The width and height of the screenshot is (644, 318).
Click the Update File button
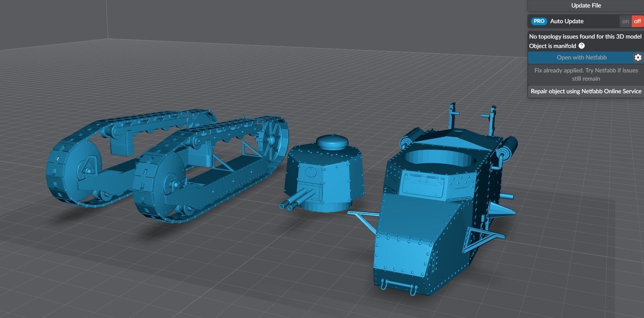[586, 6]
